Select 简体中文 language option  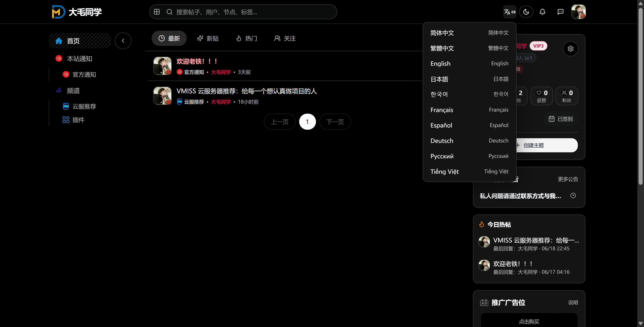(x=469, y=33)
